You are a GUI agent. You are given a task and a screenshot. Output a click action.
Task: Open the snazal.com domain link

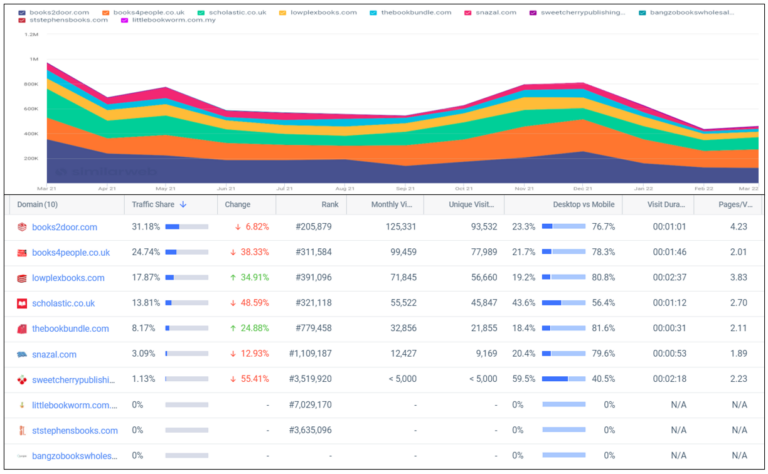pos(54,355)
